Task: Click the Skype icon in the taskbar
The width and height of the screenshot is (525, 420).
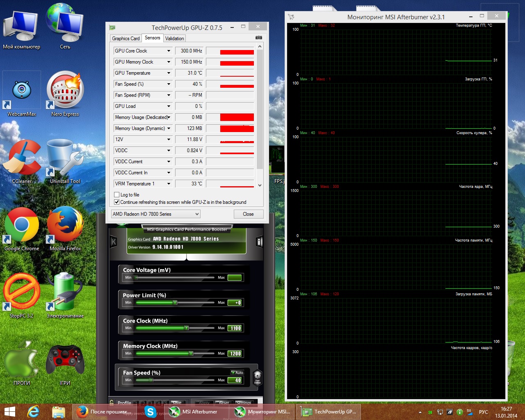Action: pos(151,412)
